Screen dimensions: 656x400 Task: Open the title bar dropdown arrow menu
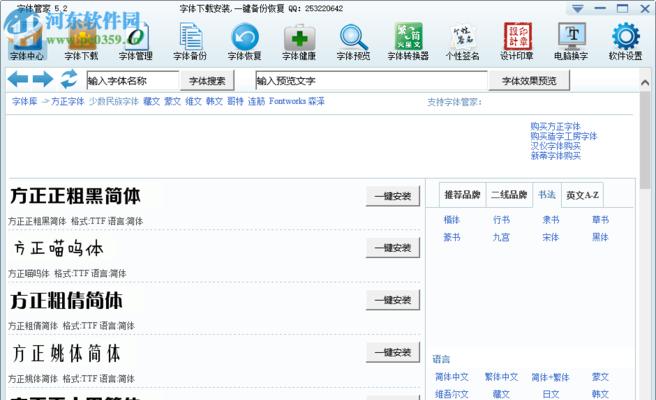[x=577, y=9]
